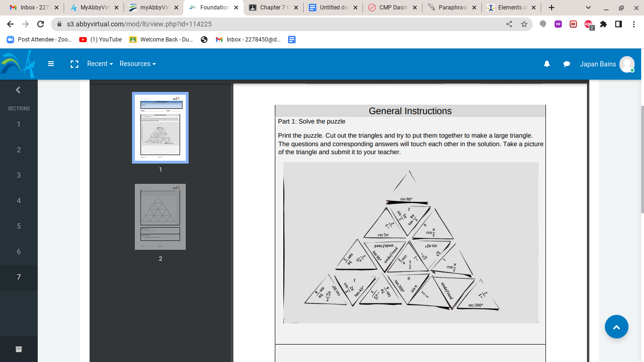Go back to the previous page
644x362 pixels.
tap(10, 24)
